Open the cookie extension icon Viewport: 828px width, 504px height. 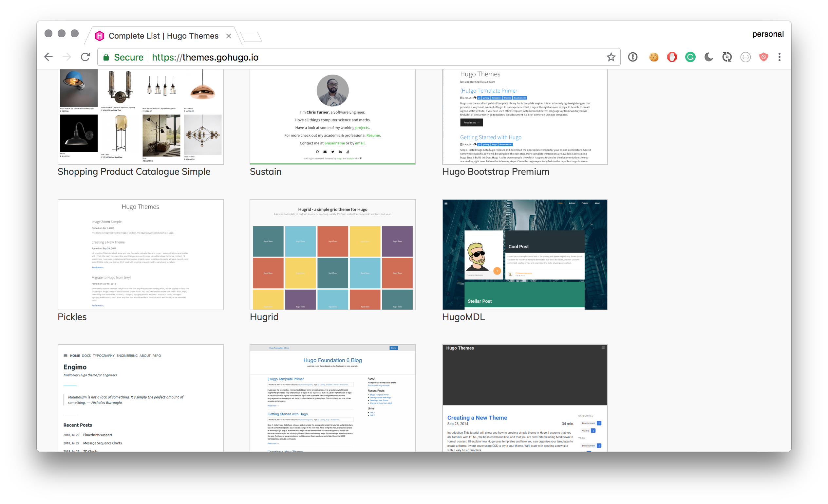[654, 57]
